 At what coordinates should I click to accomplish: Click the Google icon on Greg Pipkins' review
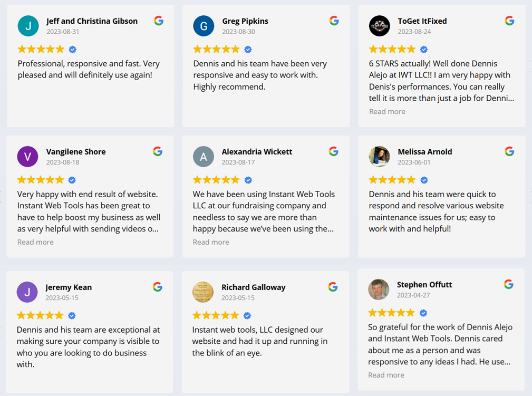[x=334, y=20]
